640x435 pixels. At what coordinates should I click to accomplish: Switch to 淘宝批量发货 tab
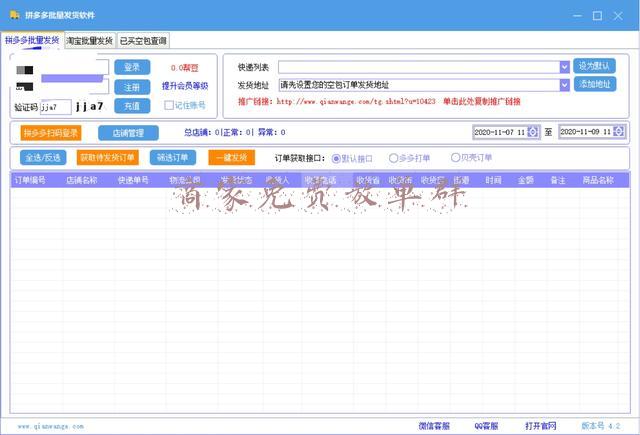[x=89, y=41]
